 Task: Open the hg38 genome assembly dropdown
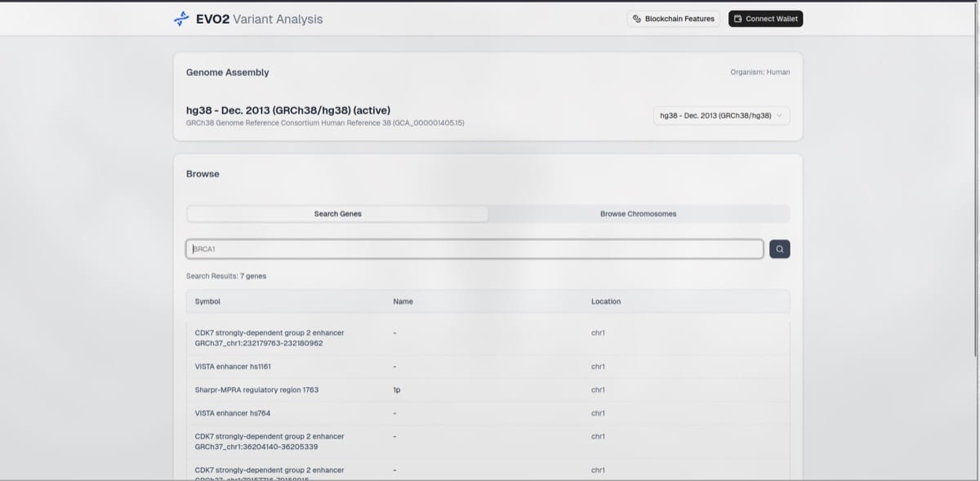(721, 116)
